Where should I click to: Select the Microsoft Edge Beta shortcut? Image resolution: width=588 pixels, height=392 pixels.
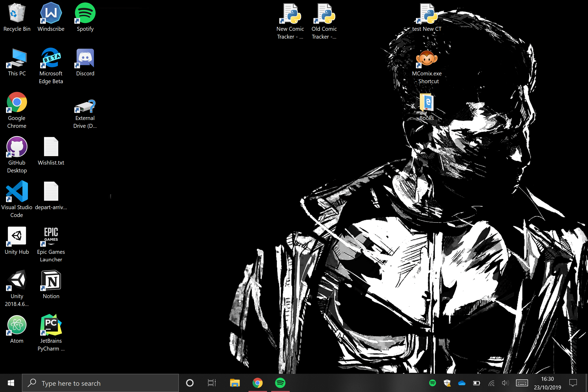(51, 66)
